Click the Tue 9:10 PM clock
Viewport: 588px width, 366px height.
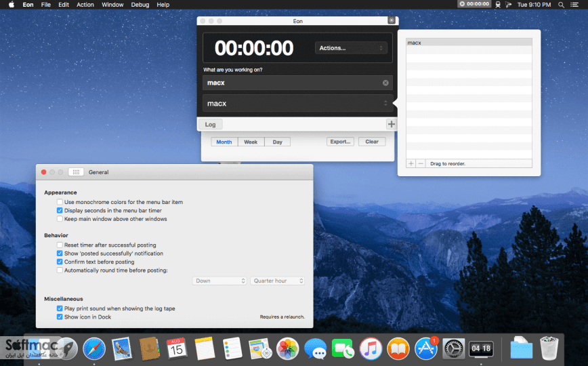coord(534,5)
